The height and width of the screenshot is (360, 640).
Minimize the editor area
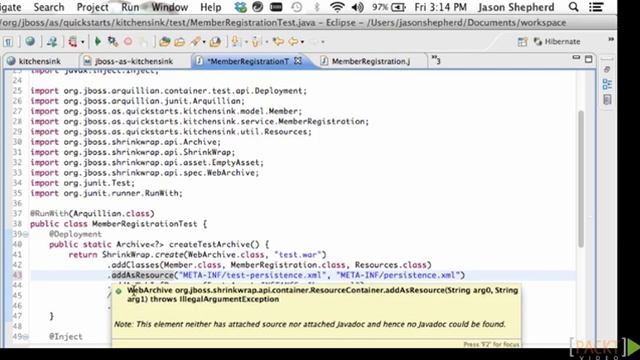point(576,58)
